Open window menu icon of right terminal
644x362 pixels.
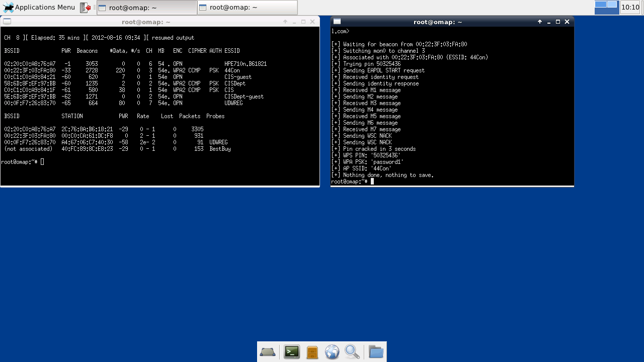(x=337, y=22)
